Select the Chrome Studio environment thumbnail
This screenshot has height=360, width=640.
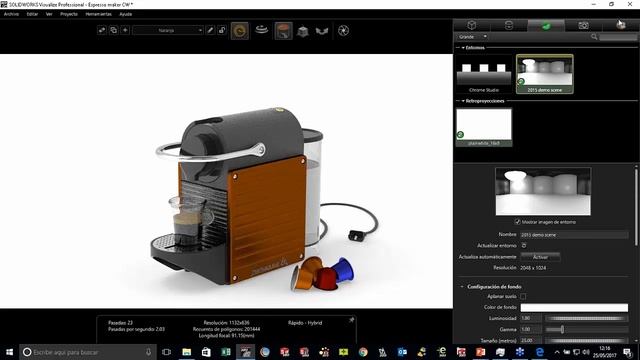(x=484, y=74)
